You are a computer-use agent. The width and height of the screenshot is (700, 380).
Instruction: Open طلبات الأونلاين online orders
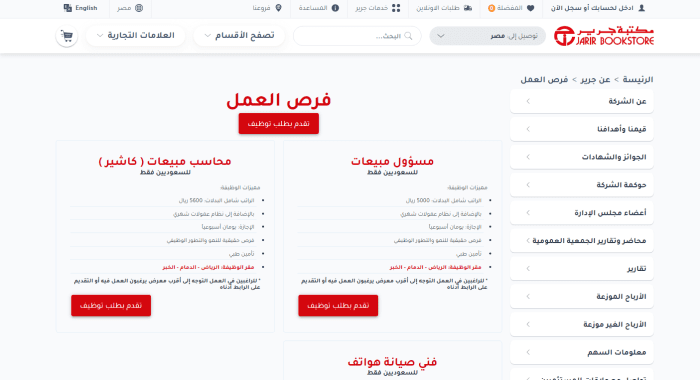point(444,8)
